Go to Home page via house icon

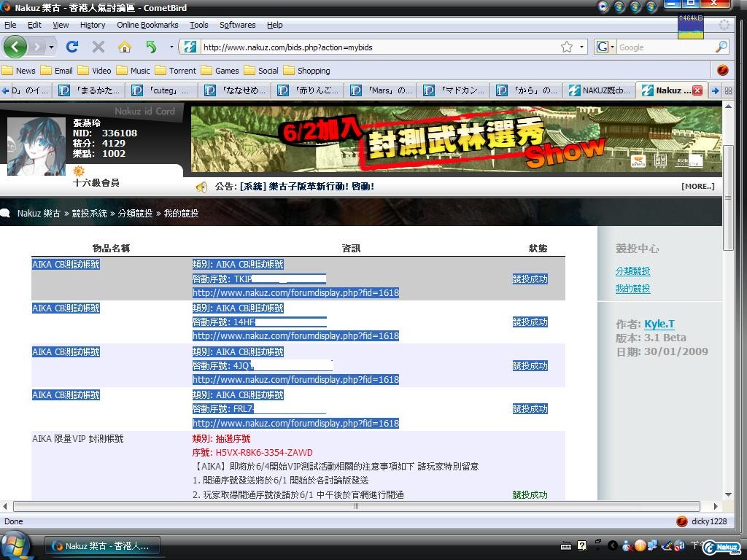coord(125,47)
